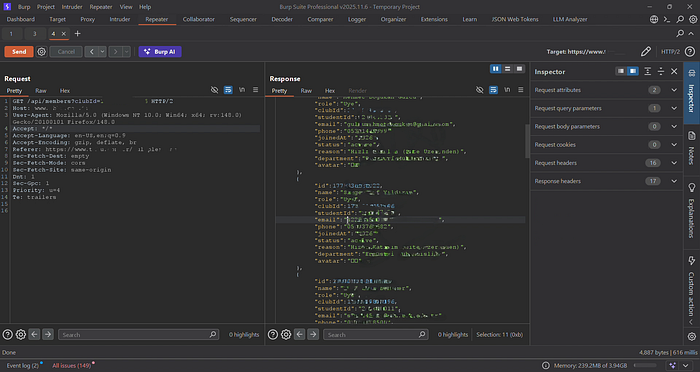Edit target with pencil icon

(x=646, y=52)
